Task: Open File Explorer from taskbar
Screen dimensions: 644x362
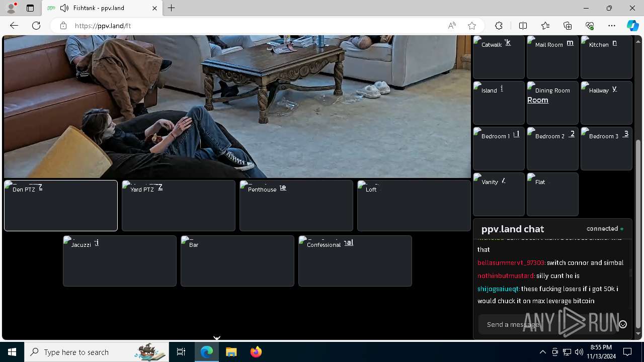Action: coord(231,352)
